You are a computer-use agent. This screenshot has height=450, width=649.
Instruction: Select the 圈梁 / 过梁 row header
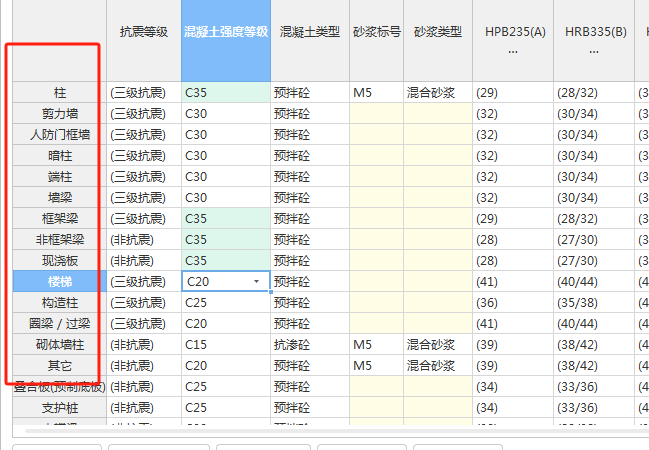click(60, 324)
